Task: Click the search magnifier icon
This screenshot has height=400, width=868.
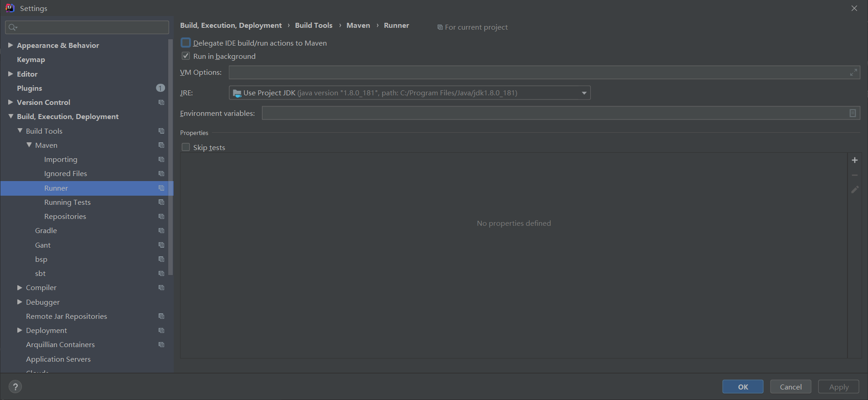Action: point(13,27)
